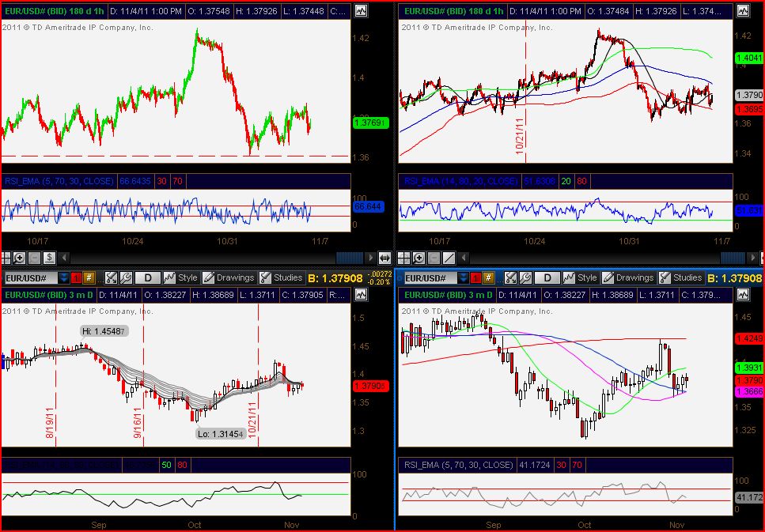Screen dimensions: 765x532
Task: Click scroll-left arrow in top-right chart toolbar
Action: (464, 258)
